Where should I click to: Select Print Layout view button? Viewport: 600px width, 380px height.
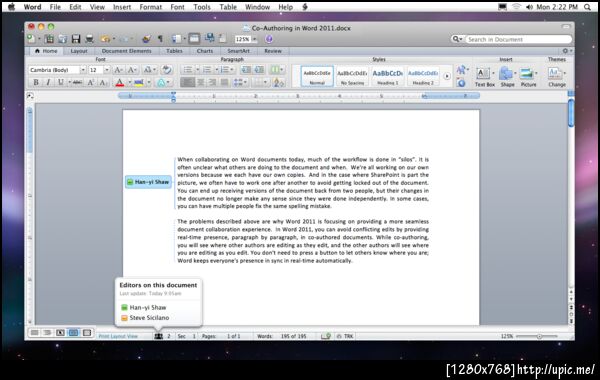73,333
